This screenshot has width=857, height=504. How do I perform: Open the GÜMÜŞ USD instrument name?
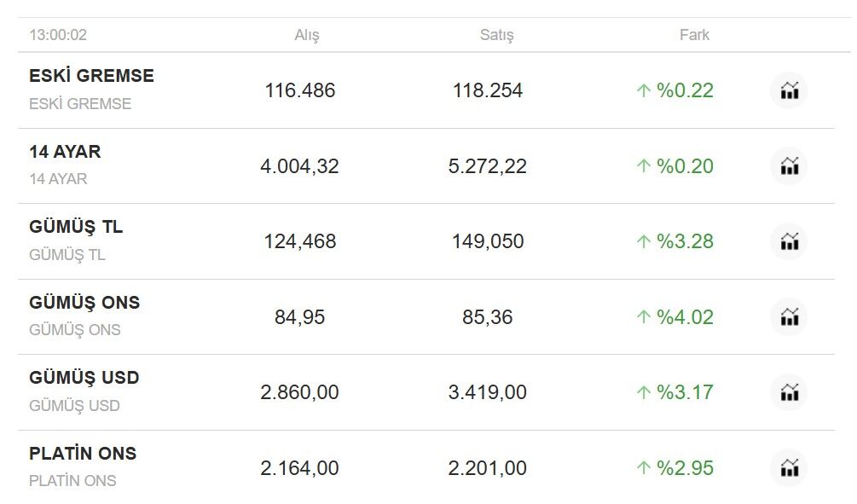click(84, 378)
